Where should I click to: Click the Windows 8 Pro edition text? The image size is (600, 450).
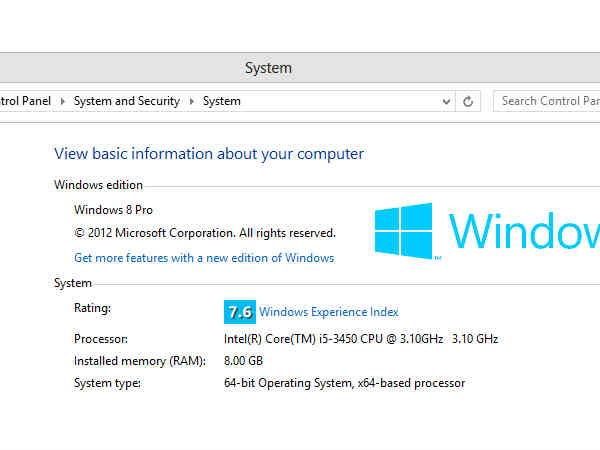[114, 210]
